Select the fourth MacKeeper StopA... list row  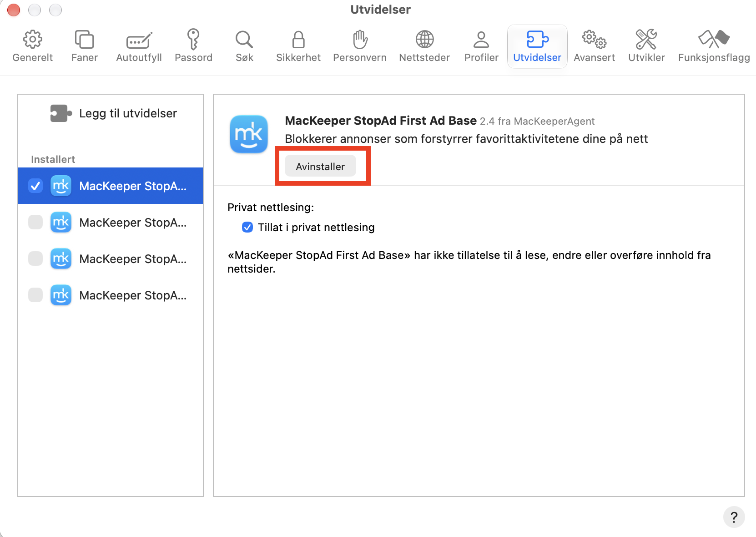tap(111, 295)
